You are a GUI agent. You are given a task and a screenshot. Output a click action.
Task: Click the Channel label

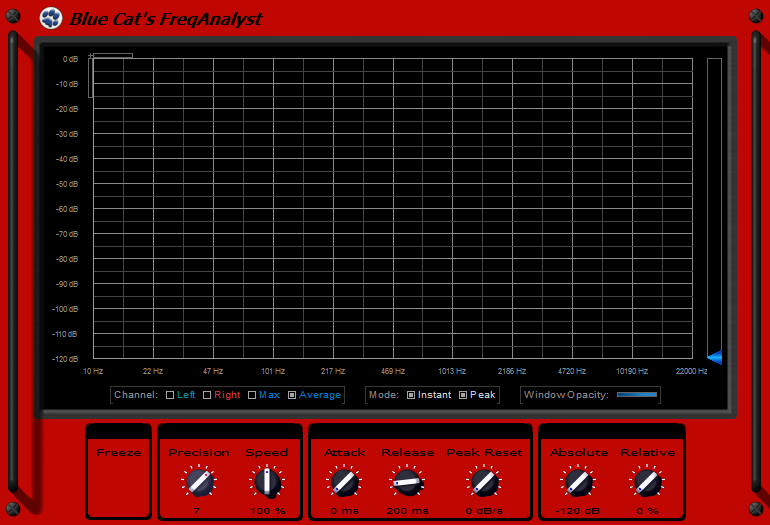(136, 395)
